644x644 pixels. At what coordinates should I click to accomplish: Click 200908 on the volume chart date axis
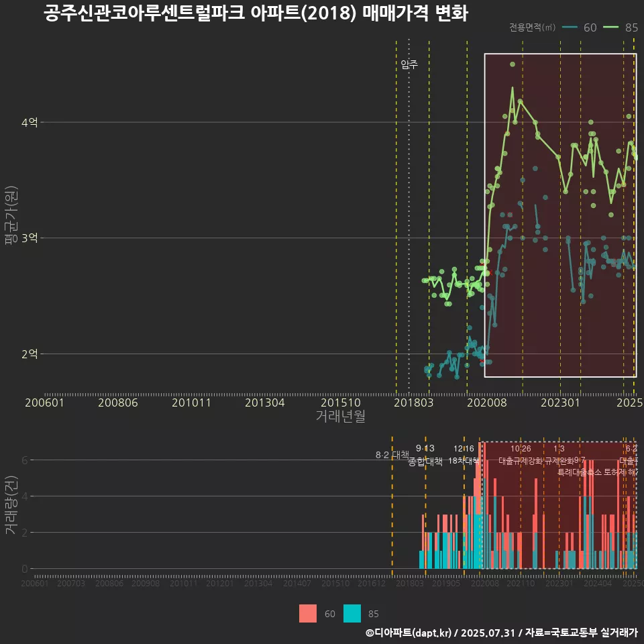[146, 583]
